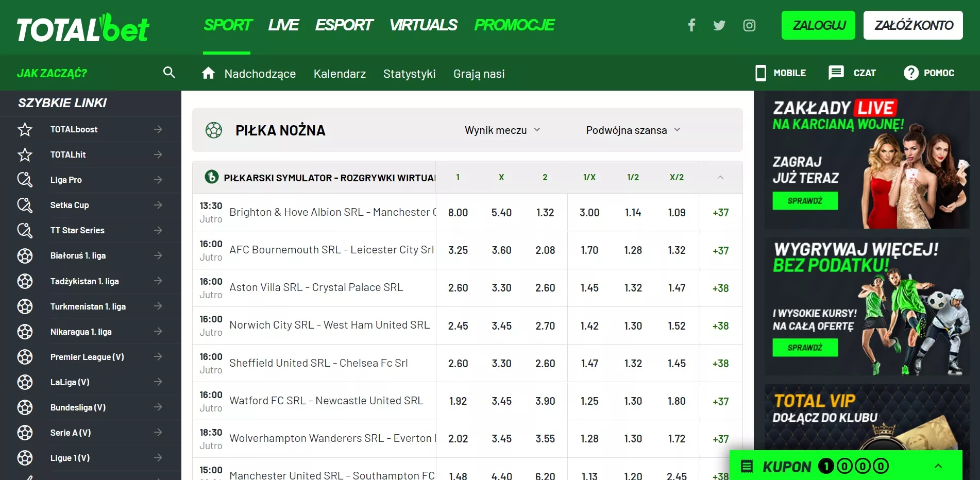This screenshot has width=980, height=480.
Task: Open the Podwójna szansa market dropdown
Action: pos(633,130)
